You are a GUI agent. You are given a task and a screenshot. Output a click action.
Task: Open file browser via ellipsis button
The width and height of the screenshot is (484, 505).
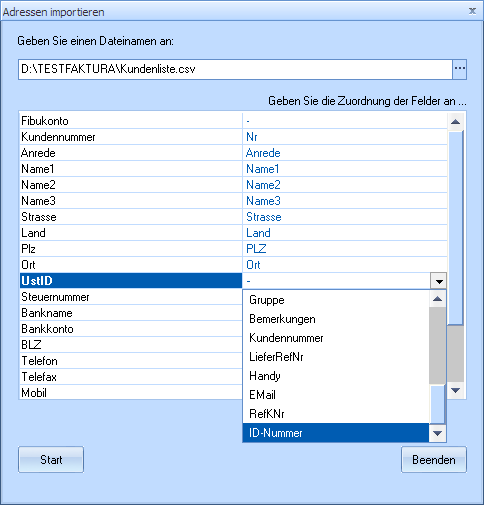pyautogui.click(x=460, y=69)
